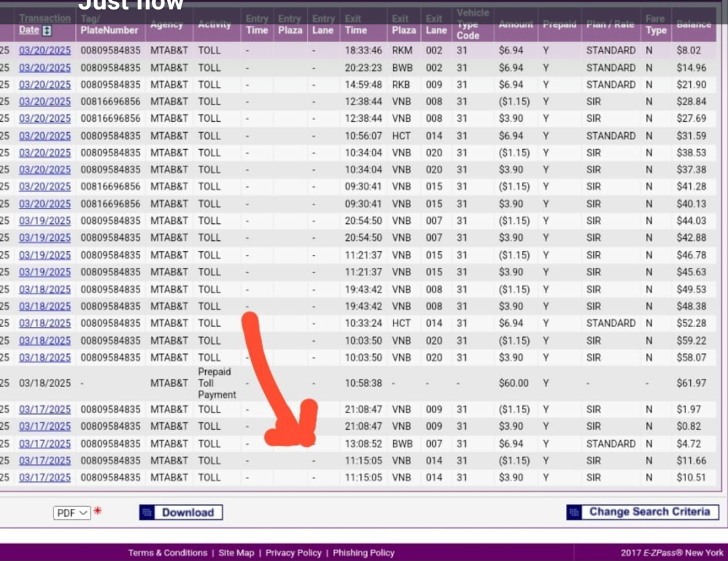Open the Terms & Conditions footer link
728x561 pixels.
pyautogui.click(x=167, y=553)
